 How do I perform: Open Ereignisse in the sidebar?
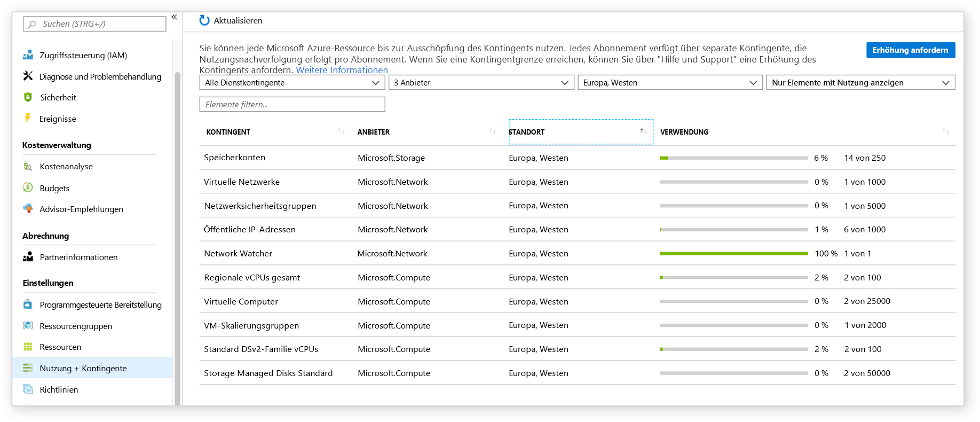(x=58, y=119)
